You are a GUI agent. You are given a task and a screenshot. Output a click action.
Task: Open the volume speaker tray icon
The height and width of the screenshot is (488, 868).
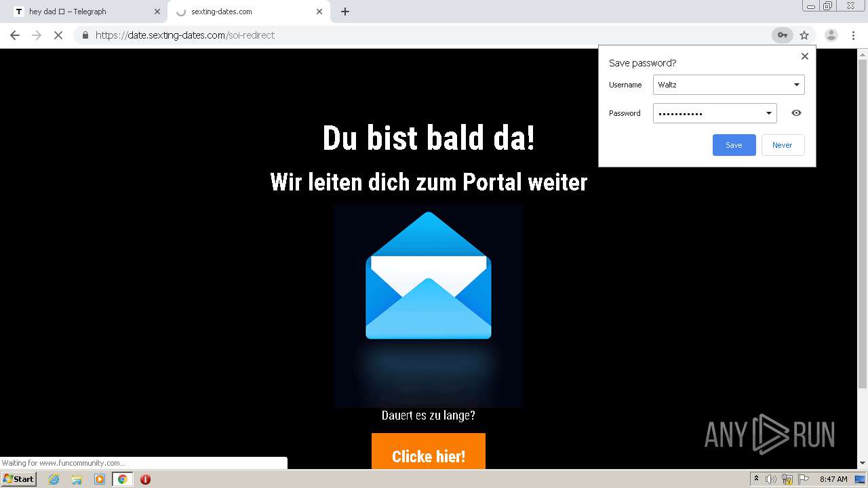click(771, 479)
